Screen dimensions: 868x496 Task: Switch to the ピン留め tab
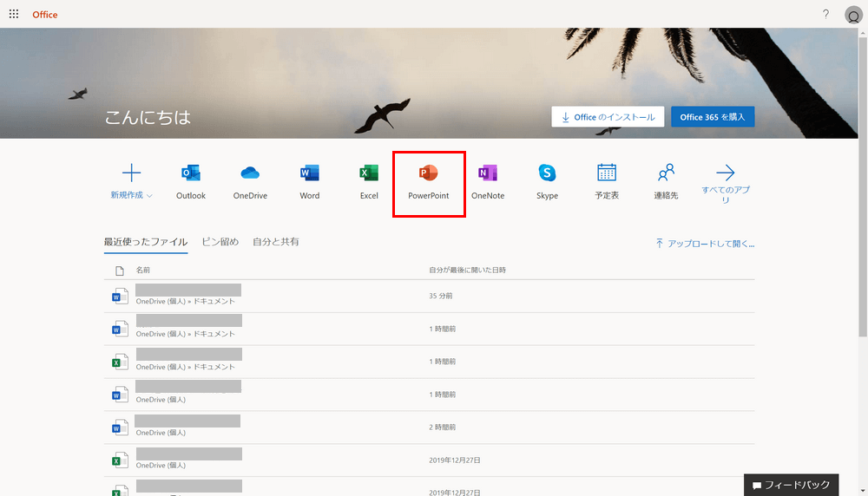click(220, 242)
